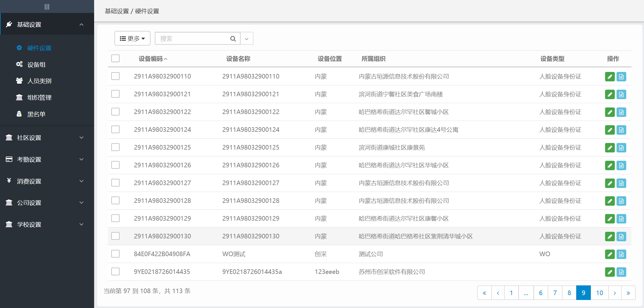Click the search magnifier icon
Viewport: 644px width, 308px height.
pyautogui.click(x=233, y=39)
